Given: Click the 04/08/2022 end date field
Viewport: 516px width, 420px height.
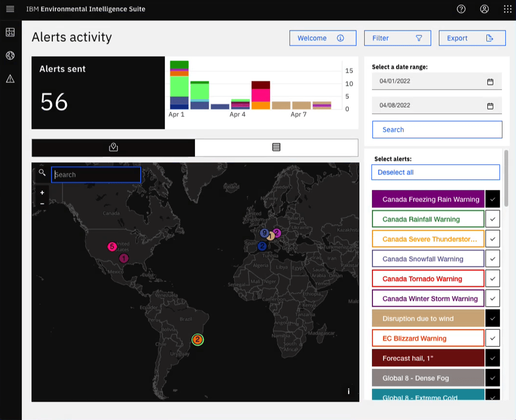Looking at the screenshot, I should click(x=436, y=106).
